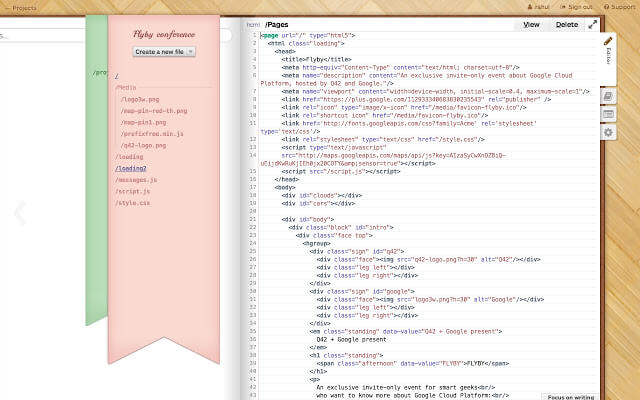Open /messages.js file
Screen dimensions: 640x400
136,180
